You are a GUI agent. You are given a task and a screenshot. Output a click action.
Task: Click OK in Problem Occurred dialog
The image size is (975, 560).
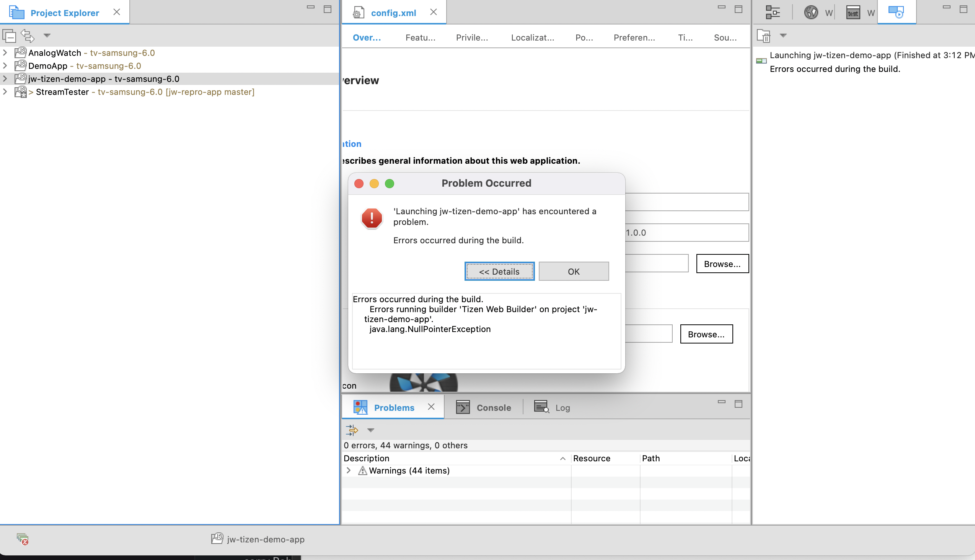[x=573, y=272]
